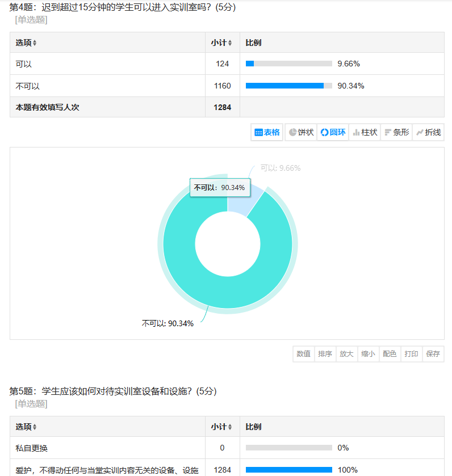452x476 pixels.
Task: Open 配色 color scheme option
Action: point(390,354)
